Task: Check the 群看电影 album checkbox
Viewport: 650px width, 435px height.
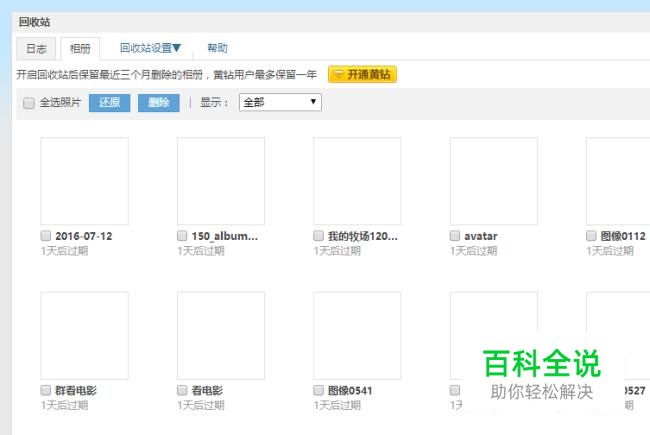Action: tap(46, 390)
